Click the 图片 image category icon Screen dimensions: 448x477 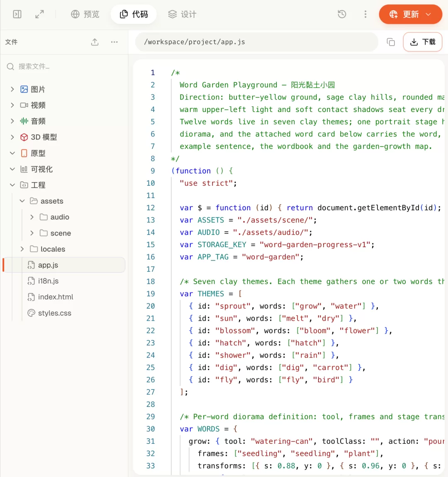pos(24,89)
